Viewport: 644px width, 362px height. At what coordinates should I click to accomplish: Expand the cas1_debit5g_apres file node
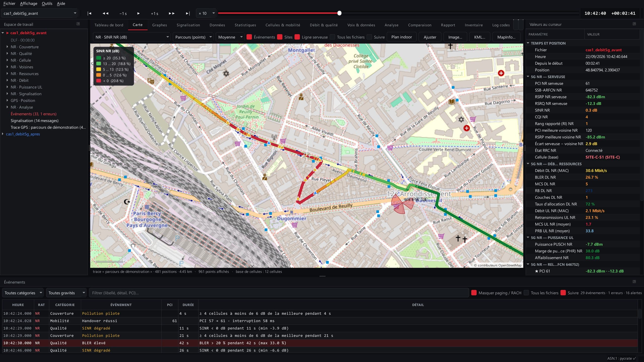[3, 134]
